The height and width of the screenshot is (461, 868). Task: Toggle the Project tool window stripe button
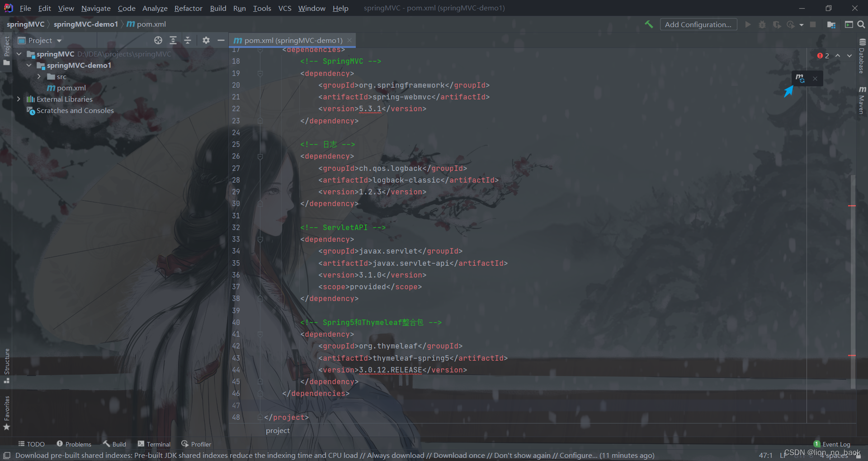click(6, 51)
